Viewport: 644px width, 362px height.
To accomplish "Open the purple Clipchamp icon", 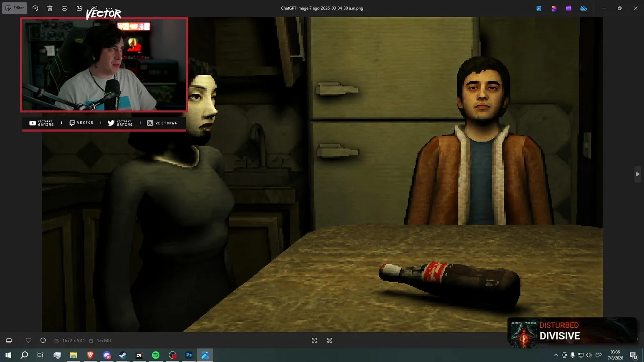I will click(569, 8).
